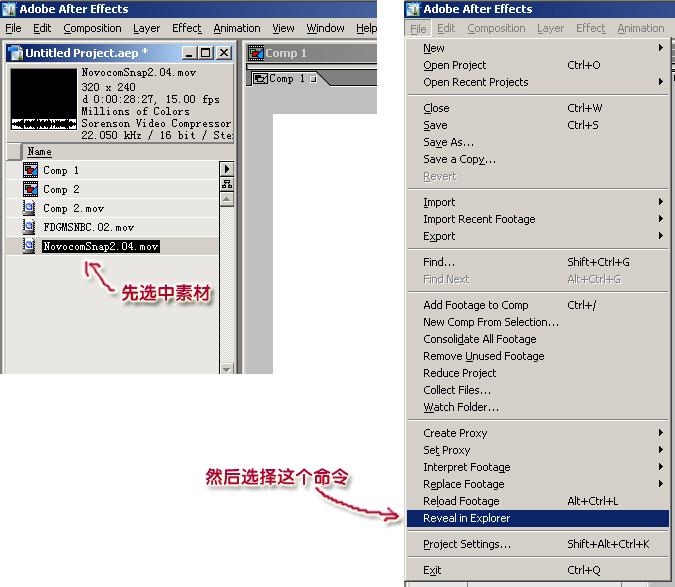Open the project window flyout arrow button
Image resolution: width=675 pixels, height=587 pixels.
226,169
